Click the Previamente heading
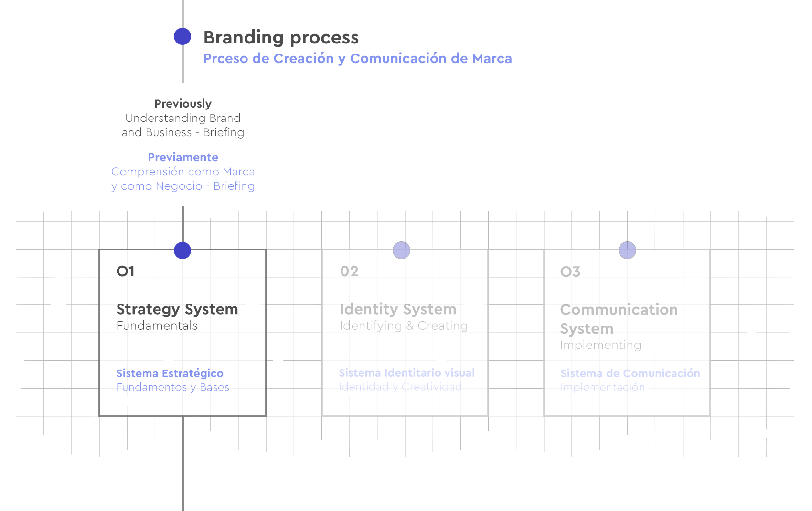Image resolution: width=812 pixels, height=511 pixels. pos(183,157)
